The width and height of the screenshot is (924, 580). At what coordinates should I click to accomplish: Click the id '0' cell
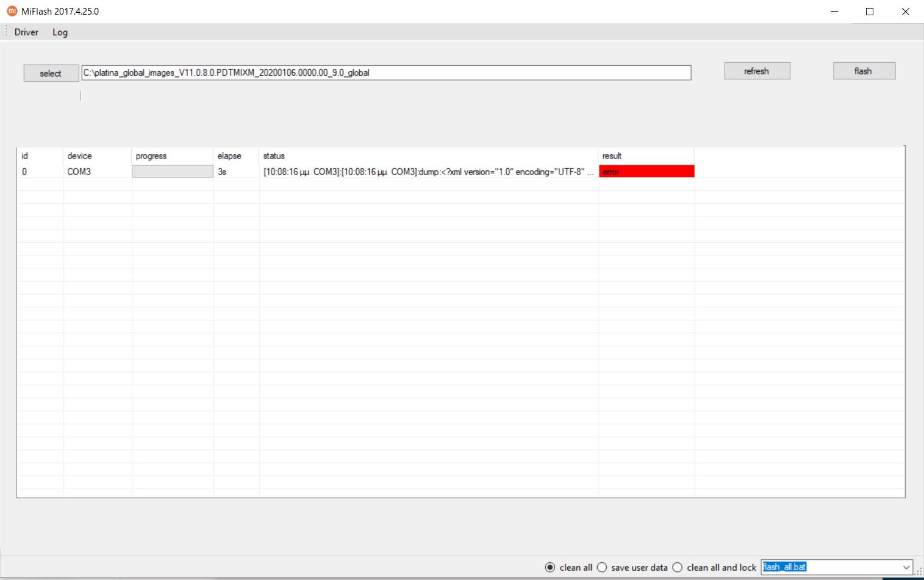pos(40,172)
